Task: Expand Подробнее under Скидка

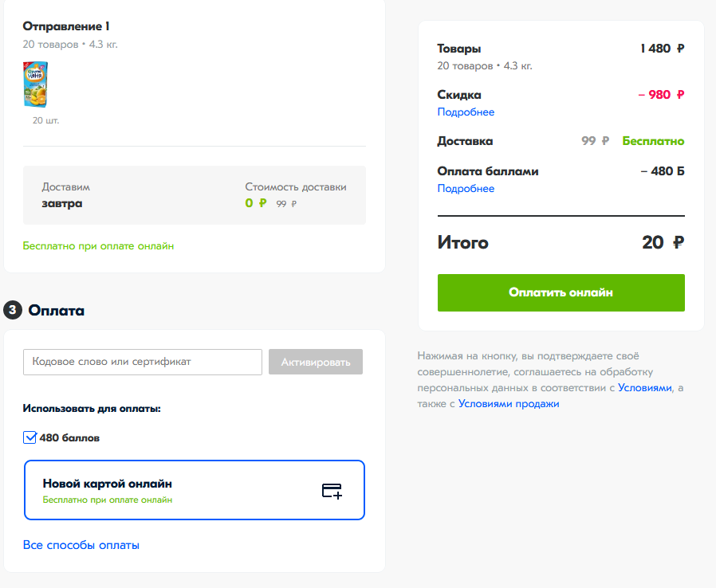Action: [466, 112]
